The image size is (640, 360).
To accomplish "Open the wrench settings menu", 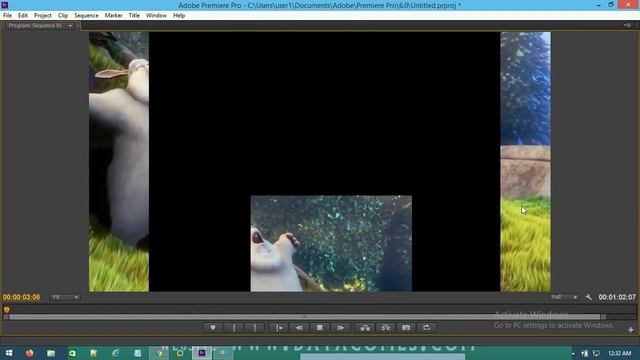I will (589, 297).
